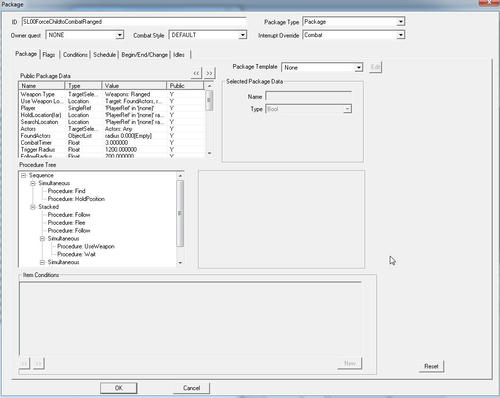Viewport: 500px width, 398px height.
Task: Click into the ID text field
Action: point(134,22)
